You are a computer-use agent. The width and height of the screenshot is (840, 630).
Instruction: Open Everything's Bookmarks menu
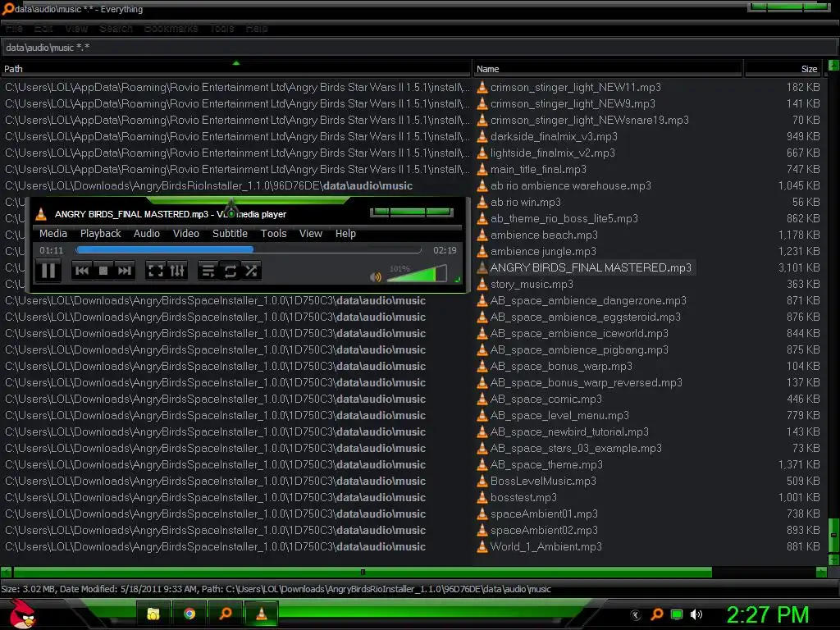pyautogui.click(x=171, y=29)
